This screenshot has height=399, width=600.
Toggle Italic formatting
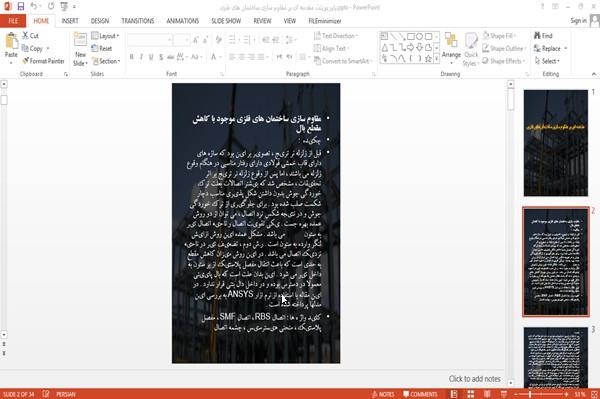pyautogui.click(x=141, y=57)
